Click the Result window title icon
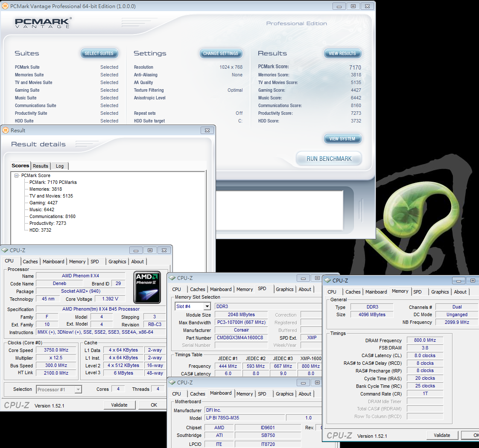Viewport: 479px width, 448px height. pos(6,131)
